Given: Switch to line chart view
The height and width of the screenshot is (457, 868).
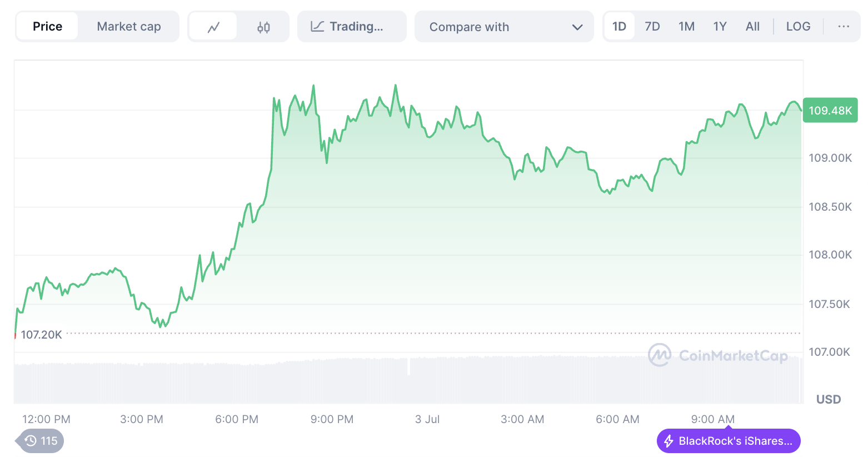Looking at the screenshot, I should pos(213,27).
